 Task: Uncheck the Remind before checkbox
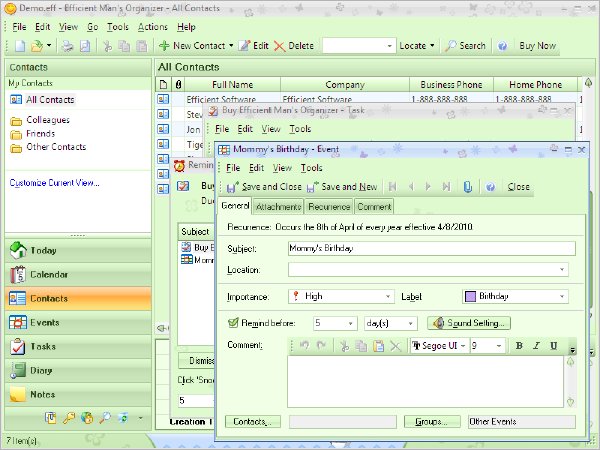click(x=233, y=323)
